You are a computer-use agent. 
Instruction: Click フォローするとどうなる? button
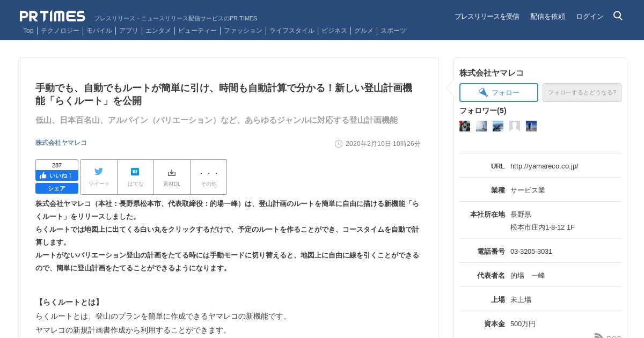[582, 92]
